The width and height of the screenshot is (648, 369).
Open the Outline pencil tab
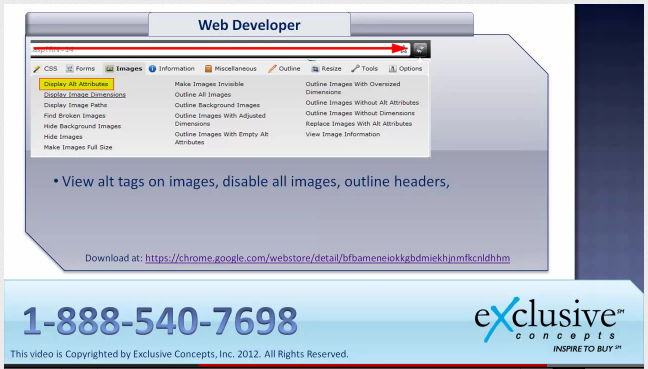coord(284,69)
